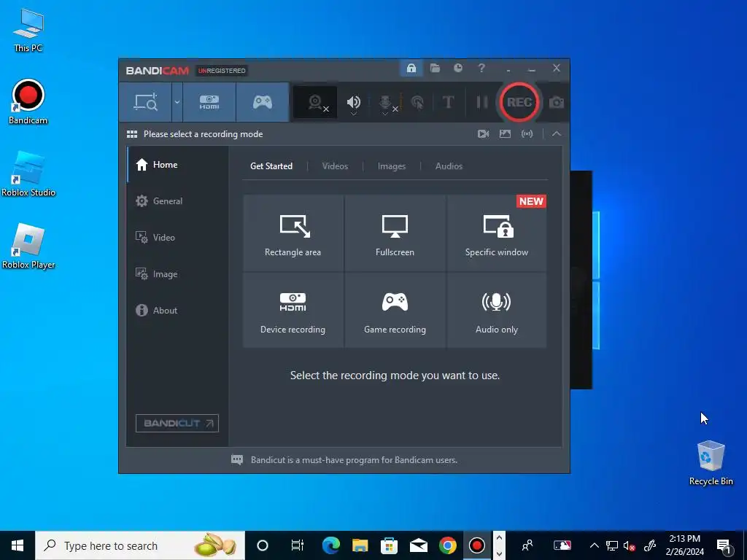Click the taskbar clock showing 2:13 PM

tap(684, 545)
